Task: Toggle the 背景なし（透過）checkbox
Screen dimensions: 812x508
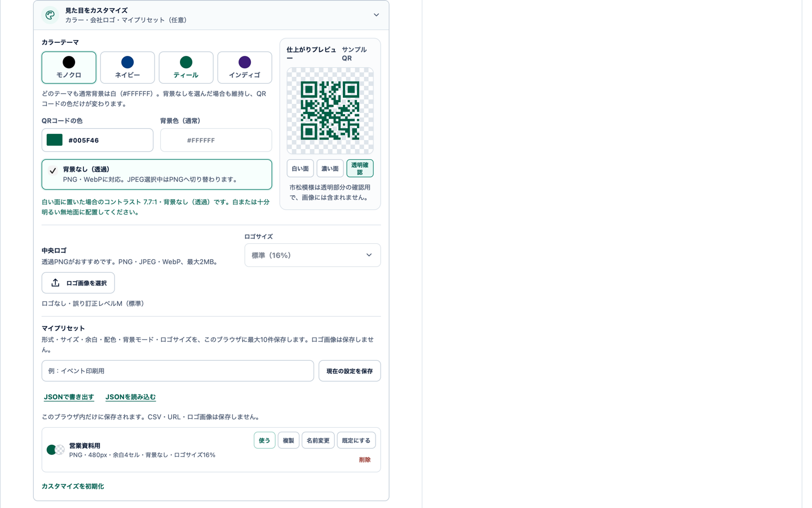Action: (x=52, y=170)
